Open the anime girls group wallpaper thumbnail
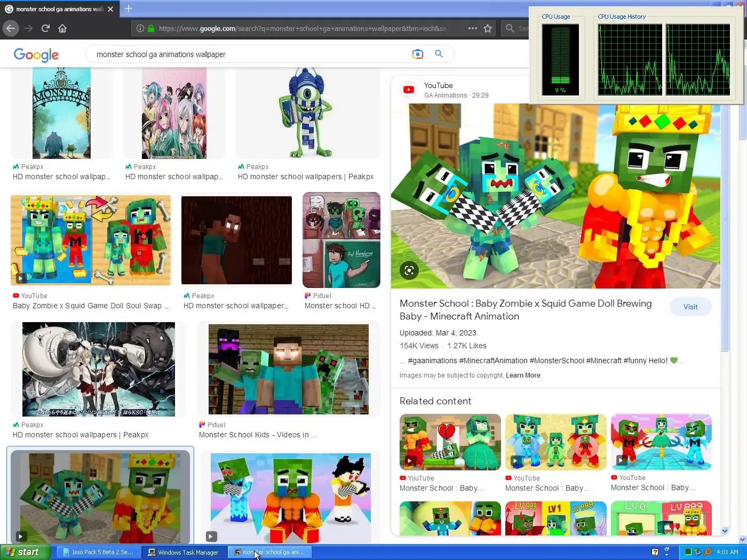 pyautogui.click(x=174, y=113)
